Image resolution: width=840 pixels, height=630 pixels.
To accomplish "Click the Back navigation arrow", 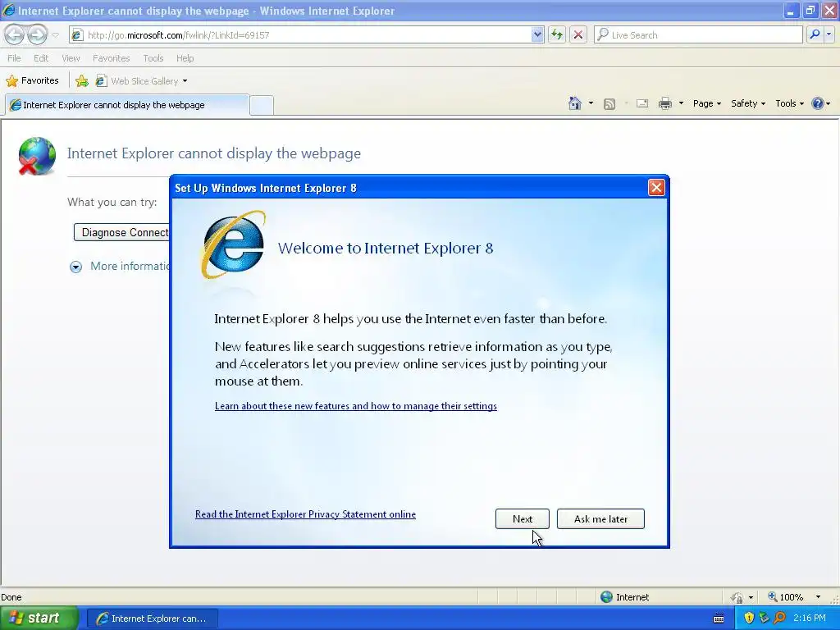I will pos(15,34).
